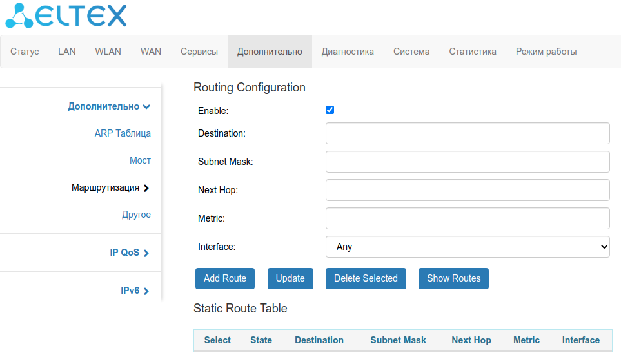Click the Update button
621x364 pixels.
[290, 278]
